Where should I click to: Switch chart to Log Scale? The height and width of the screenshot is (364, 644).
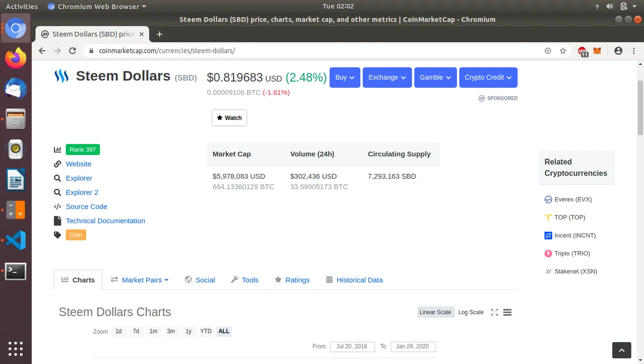pos(471,312)
